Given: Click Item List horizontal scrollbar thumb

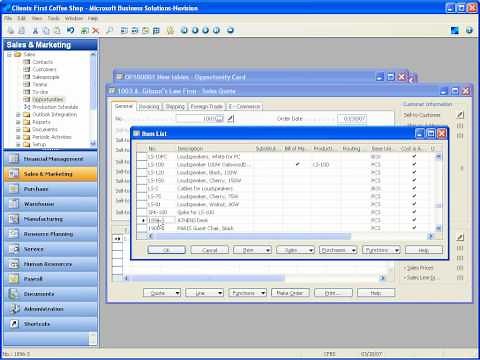Looking at the screenshot, I should (x=253, y=236).
